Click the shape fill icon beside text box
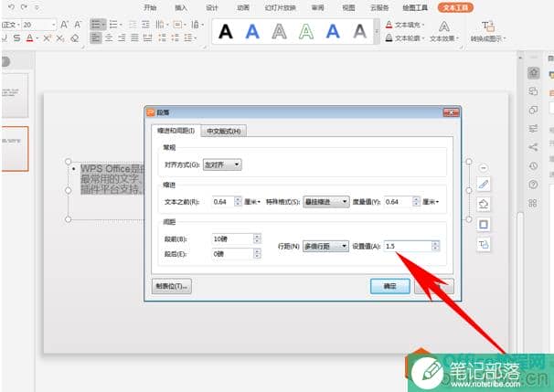Screen dimensions: 554x392 [x=484, y=204]
